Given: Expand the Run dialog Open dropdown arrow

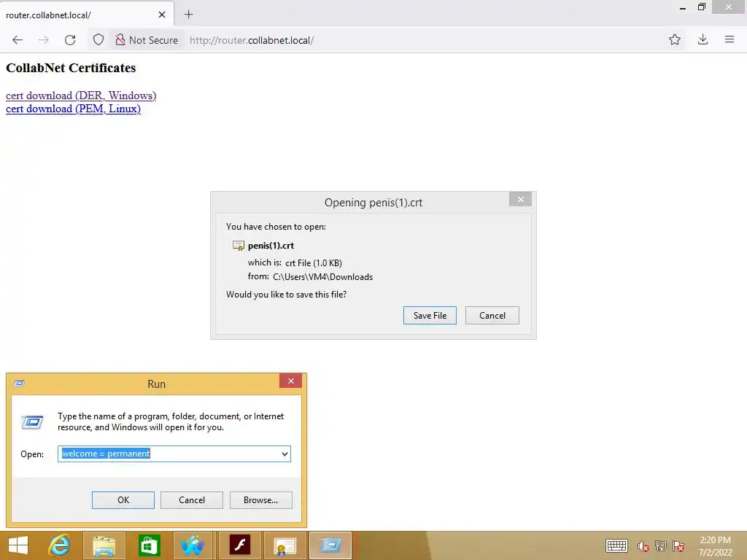Looking at the screenshot, I should (285, 454).
